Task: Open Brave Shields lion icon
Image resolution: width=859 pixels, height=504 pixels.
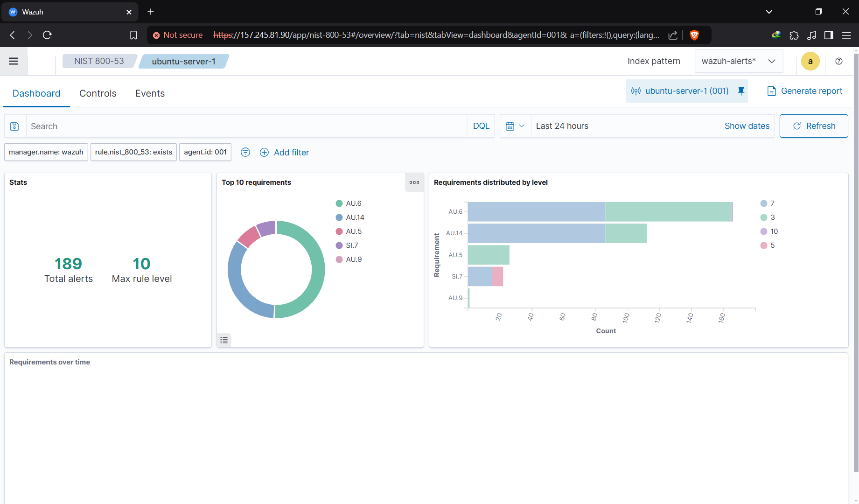Action: click(x=694, y=35)
